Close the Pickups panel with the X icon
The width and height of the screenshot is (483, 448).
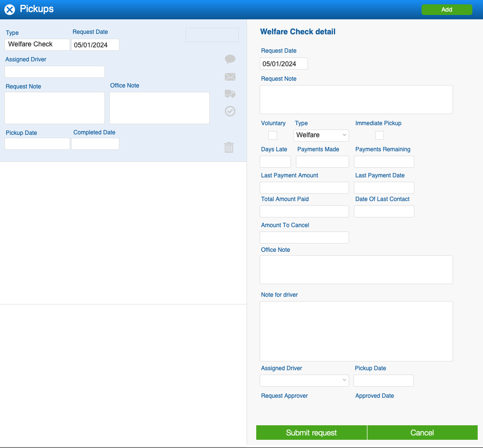tap(10, 10)
